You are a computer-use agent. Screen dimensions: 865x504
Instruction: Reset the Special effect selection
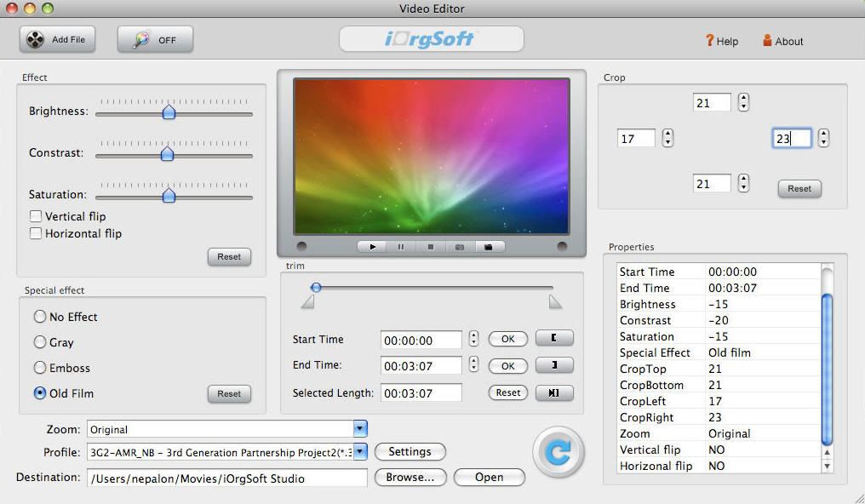(229, 393)
